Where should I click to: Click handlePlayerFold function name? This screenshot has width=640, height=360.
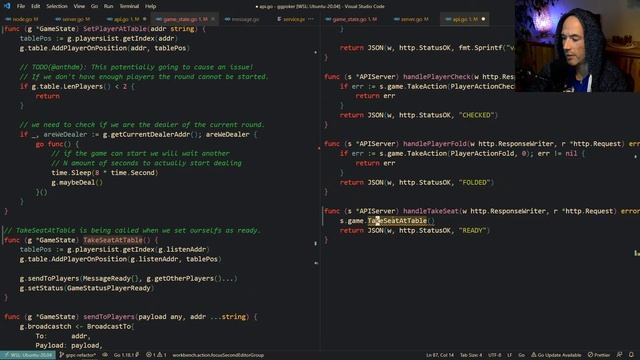[435, 144]
